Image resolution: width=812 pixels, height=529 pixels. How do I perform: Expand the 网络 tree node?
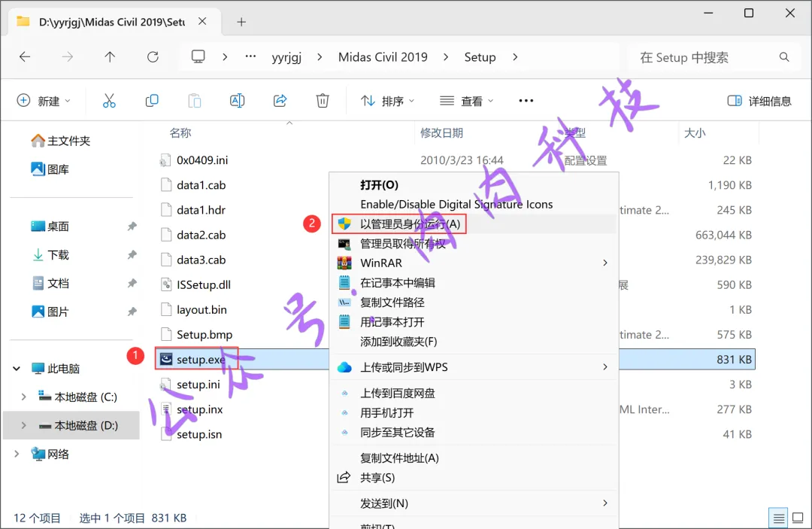pos(17,454)
